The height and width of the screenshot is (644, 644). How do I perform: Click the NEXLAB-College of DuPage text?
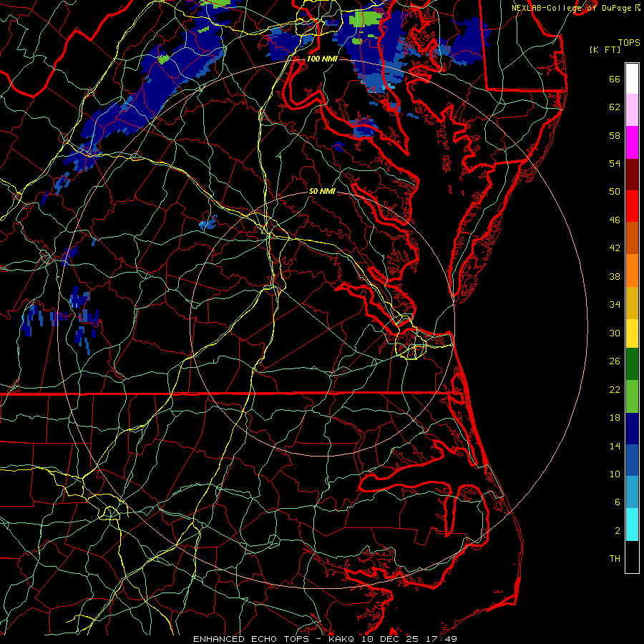click(x=571, y=8)
